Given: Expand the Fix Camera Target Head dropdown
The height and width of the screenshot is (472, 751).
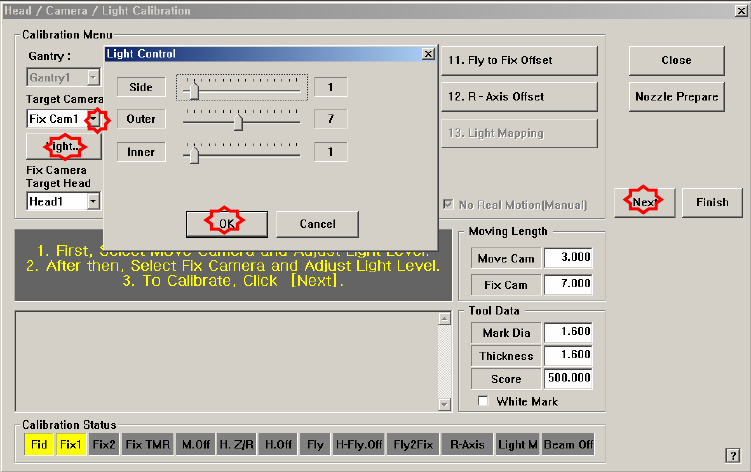Looking at the screenshot, I should coord(93,201).
